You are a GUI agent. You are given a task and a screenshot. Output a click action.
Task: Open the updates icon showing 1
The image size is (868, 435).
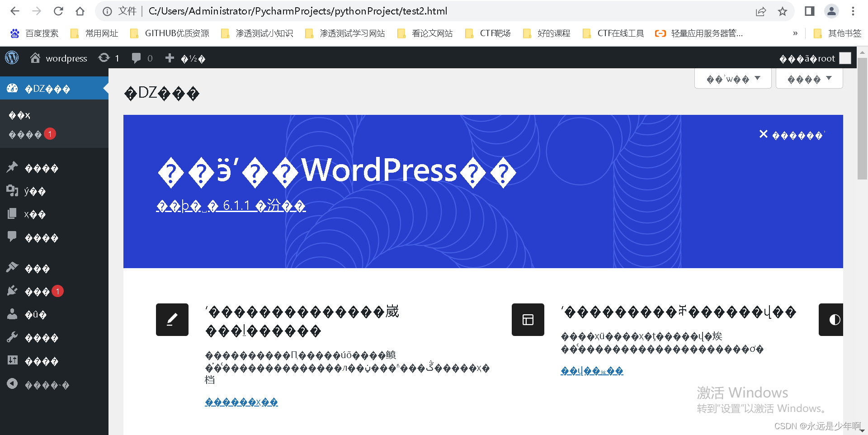(109, 58)
